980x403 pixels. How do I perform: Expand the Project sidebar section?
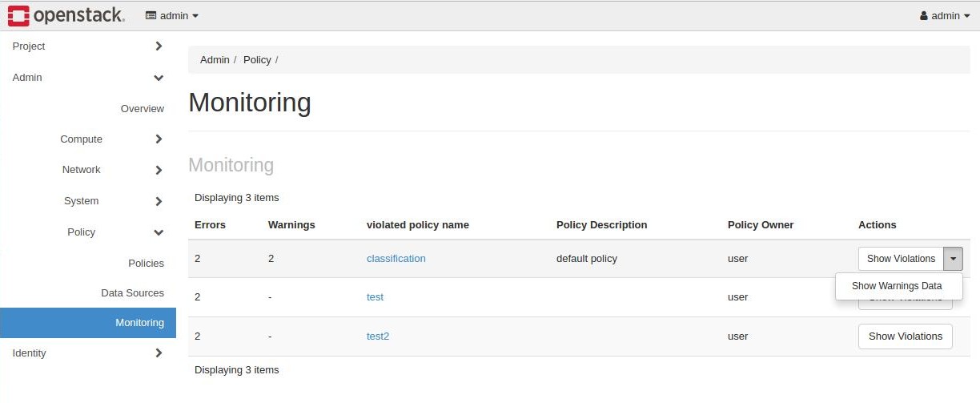tap(88, 46)
